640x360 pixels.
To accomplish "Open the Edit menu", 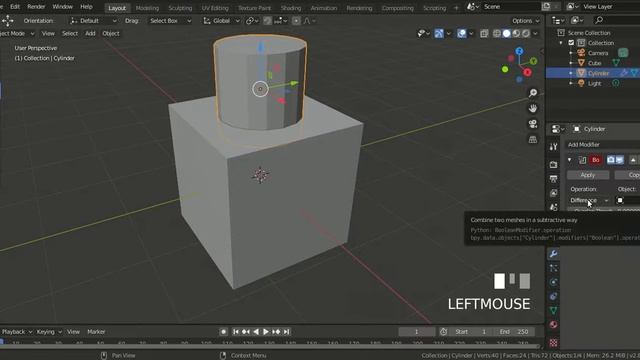I will [15, 7].
